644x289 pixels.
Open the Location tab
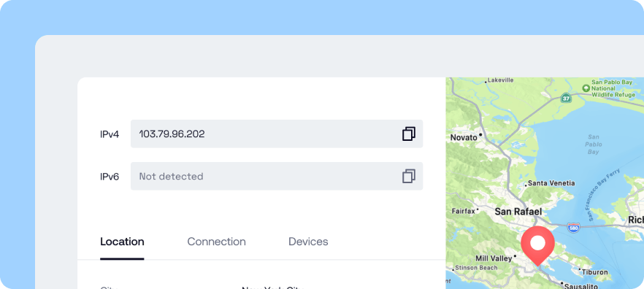pyautogui.click(x=122, y=242)
